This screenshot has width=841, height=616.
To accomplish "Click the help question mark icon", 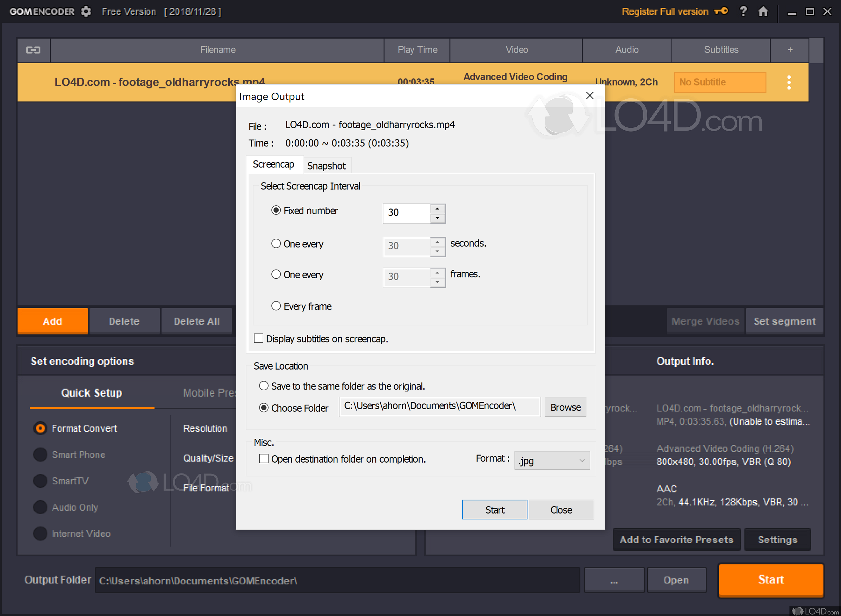I will [x=743, y=11].
